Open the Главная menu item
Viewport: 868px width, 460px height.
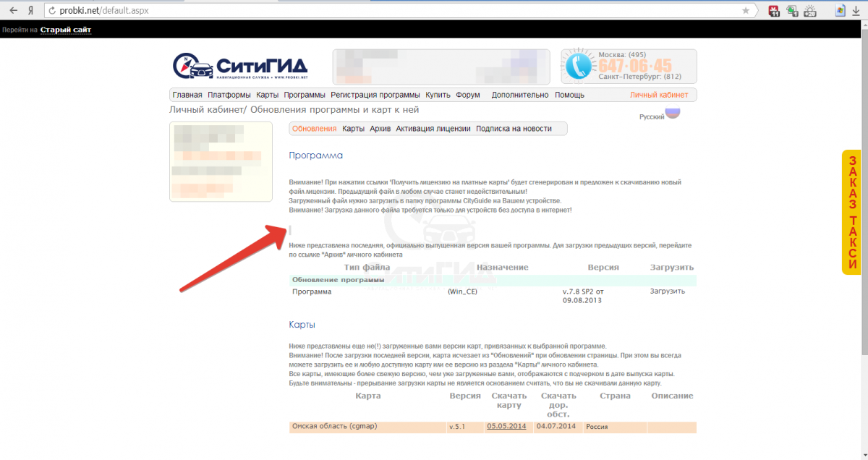(187, 95)
